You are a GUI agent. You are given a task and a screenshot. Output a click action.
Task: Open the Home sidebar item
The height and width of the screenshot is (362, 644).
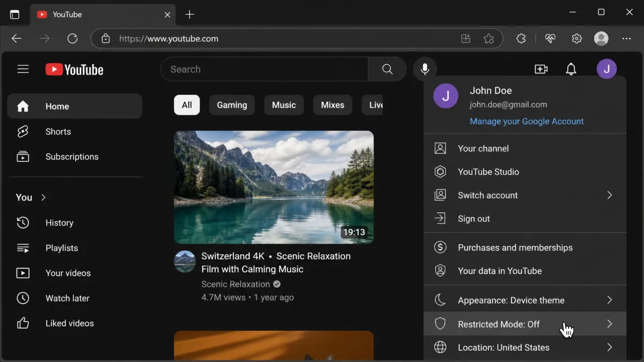(75, 106)
